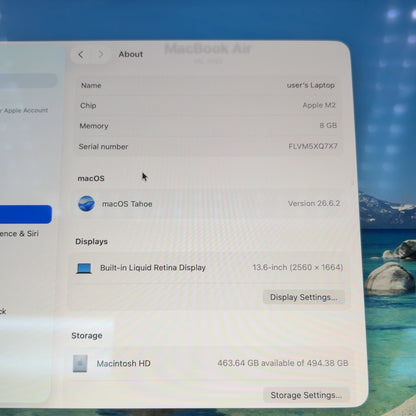Click the About title in toolbar

pos(131,54)
